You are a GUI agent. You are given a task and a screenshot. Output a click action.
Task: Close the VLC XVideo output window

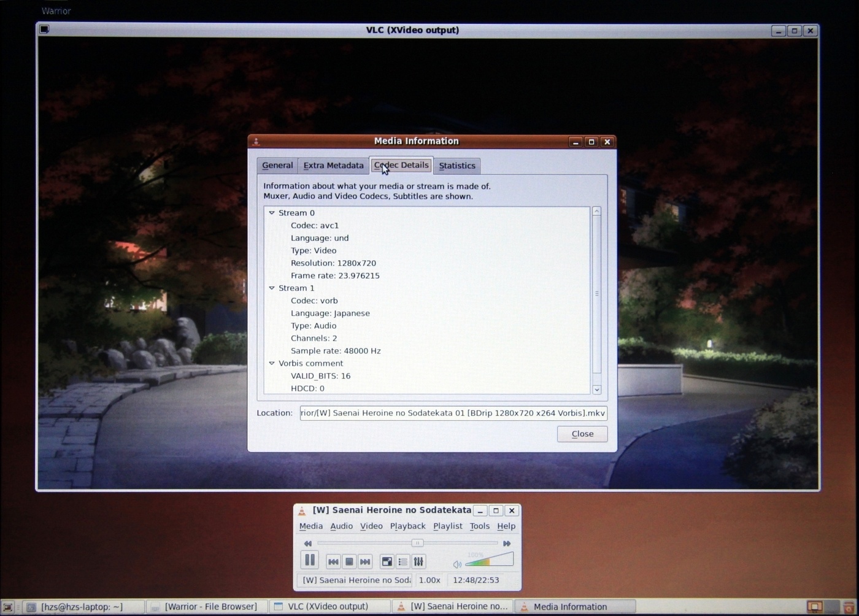811,30
